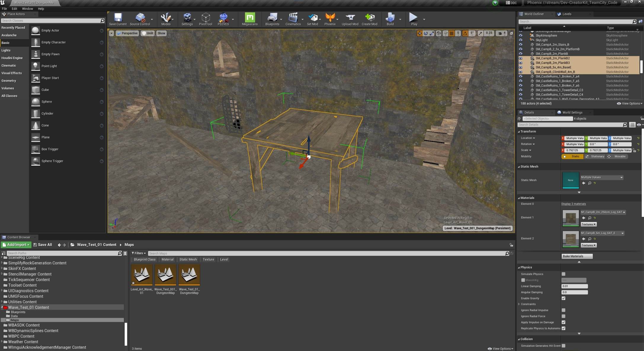Click the Bake Materials button
The height and width of the screenshot is (351, 644).
coord(576,256)
